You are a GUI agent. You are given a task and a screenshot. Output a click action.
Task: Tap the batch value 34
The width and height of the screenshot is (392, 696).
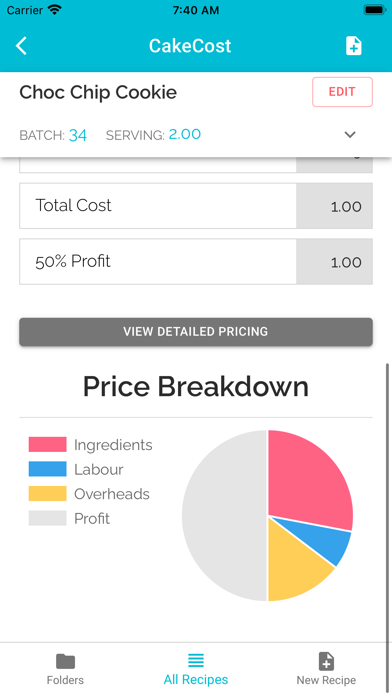[x=78, y=135]
